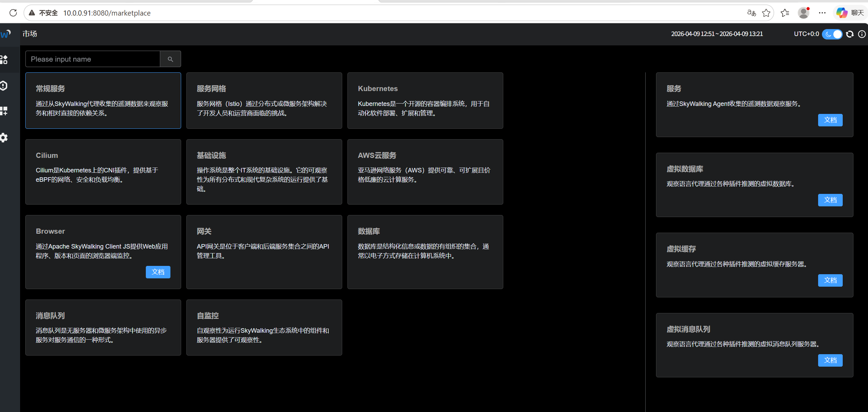Open browser settings ellipsis menu

click(822, 13)
